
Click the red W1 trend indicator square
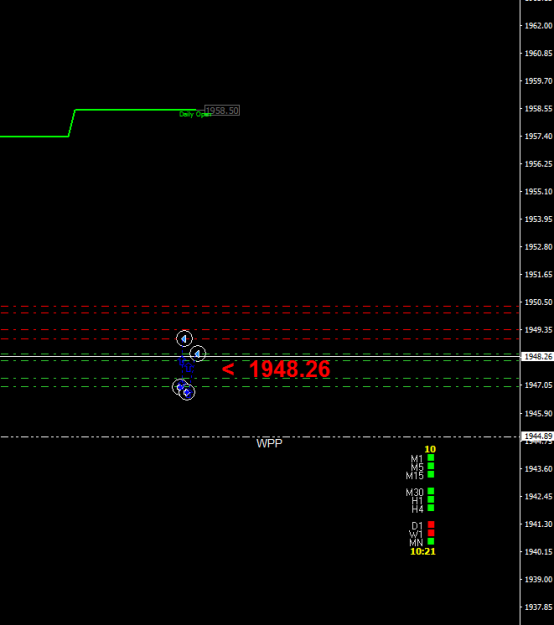pos(431,533)
